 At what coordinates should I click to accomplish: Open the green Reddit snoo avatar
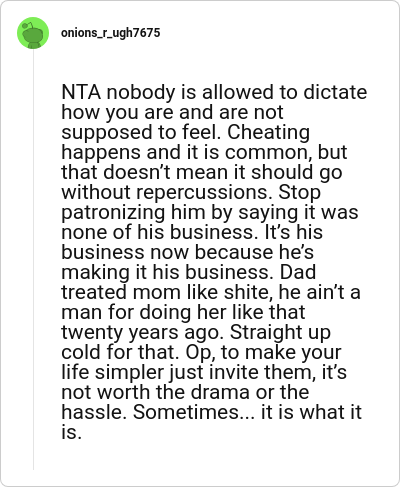pyautogui.click(x=33, y=33)
